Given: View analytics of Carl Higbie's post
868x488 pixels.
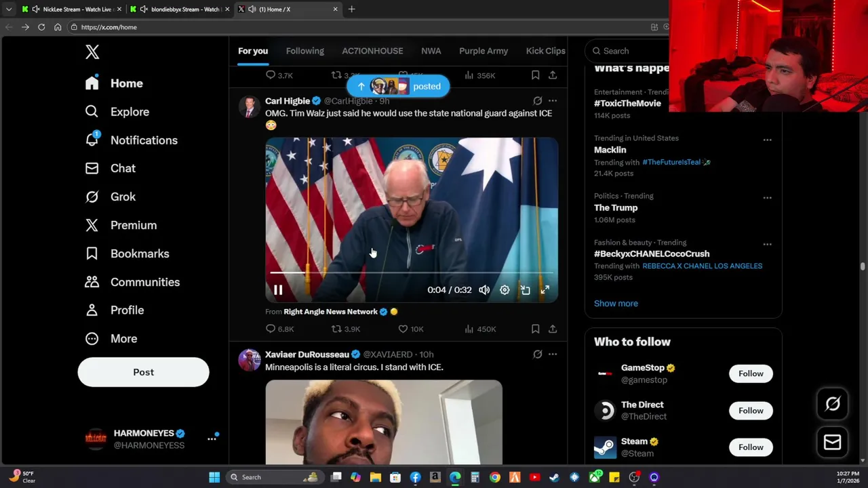Looking at the screenshot, I should pyautogui.click(x=480, y=329).
